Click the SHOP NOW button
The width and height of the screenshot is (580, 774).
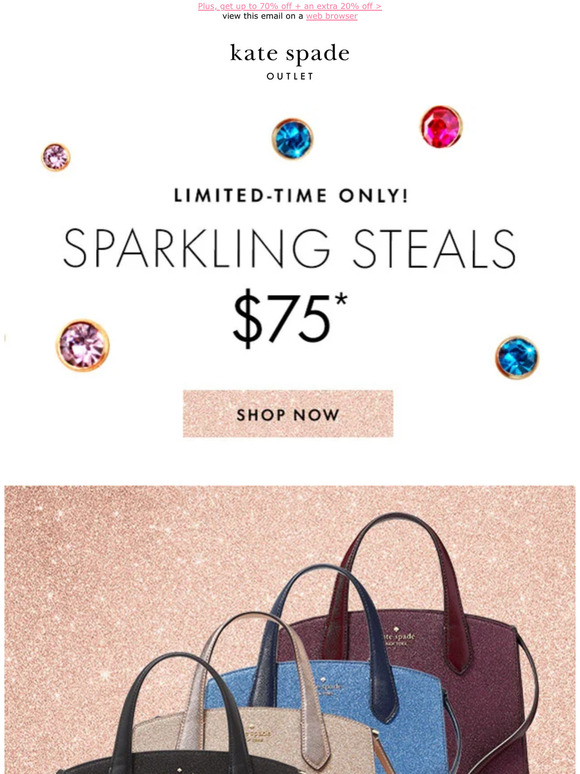pos(288,414)
